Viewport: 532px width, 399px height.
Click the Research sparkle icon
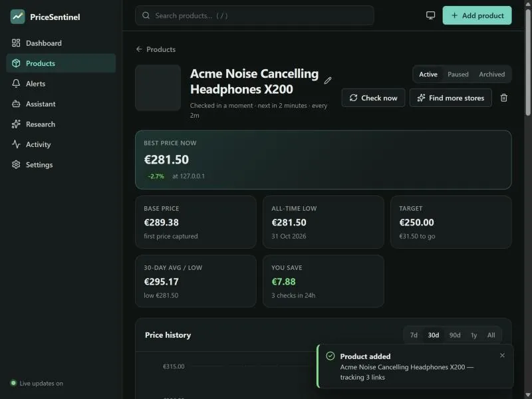click(x=16, y=124)
